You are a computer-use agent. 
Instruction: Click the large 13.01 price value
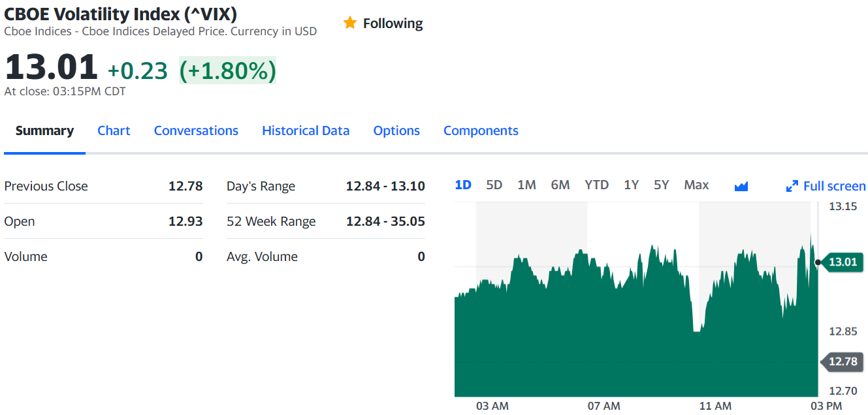click(x=51, y=68)
